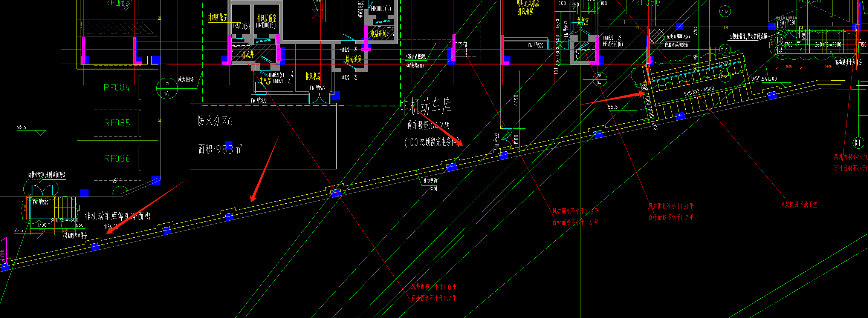Click the 电站进风井 shaft label

[x=380, y=34]
